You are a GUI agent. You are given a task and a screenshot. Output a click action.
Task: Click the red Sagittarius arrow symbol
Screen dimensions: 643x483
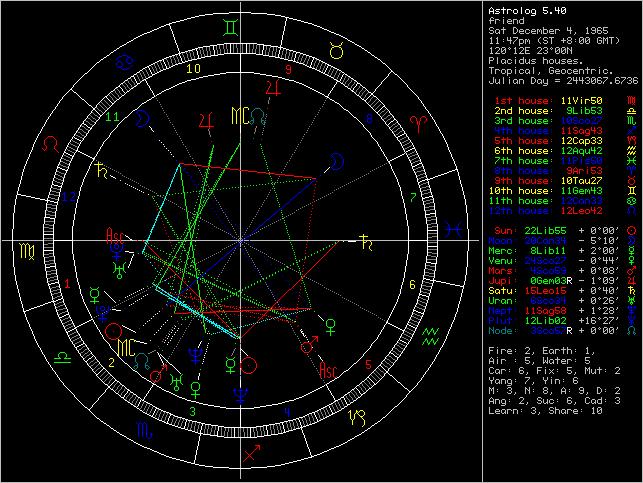pos(253,455)
